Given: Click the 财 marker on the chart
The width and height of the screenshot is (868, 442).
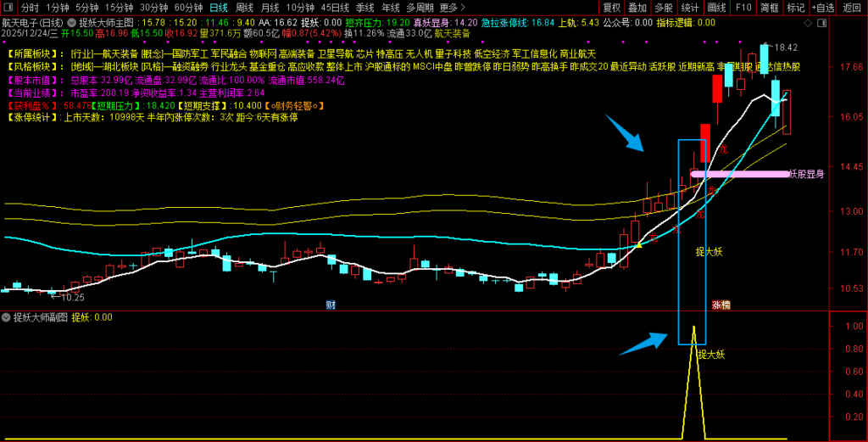Looking at the screenshot, I should click(x=332, y=304).
